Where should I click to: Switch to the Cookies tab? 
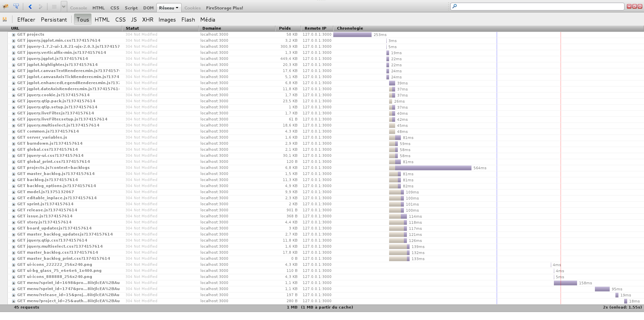[193, 8]
